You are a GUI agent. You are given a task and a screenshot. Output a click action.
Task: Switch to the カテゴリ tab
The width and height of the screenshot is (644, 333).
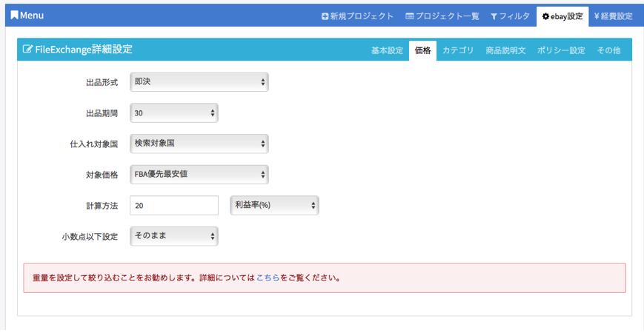click(457, 50)
